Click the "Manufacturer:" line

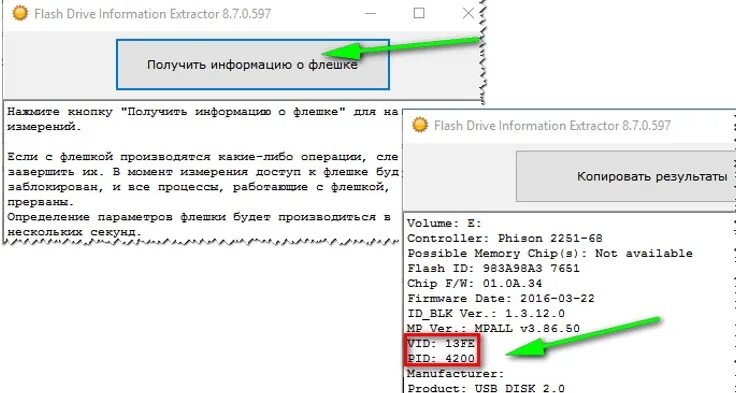coord(455,374)
